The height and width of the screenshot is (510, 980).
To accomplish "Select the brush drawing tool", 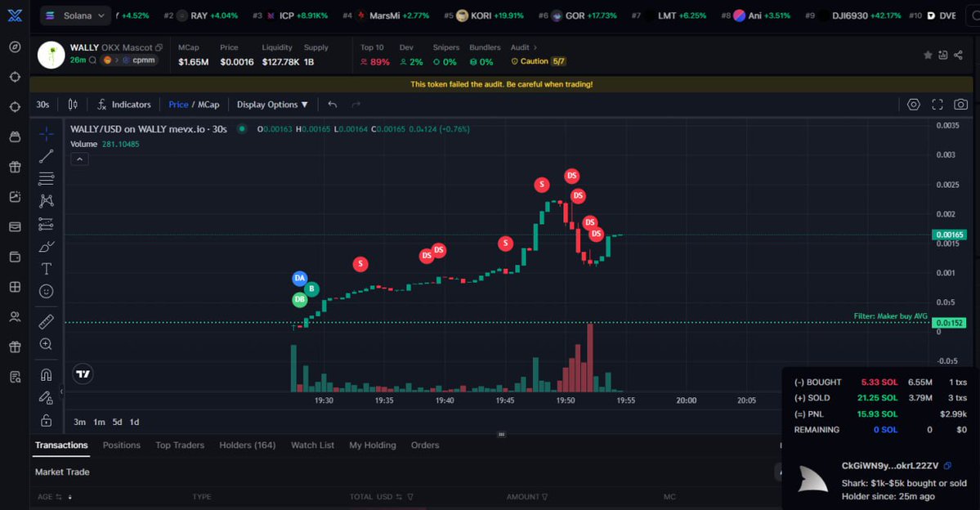I will (x=47, y=246).
